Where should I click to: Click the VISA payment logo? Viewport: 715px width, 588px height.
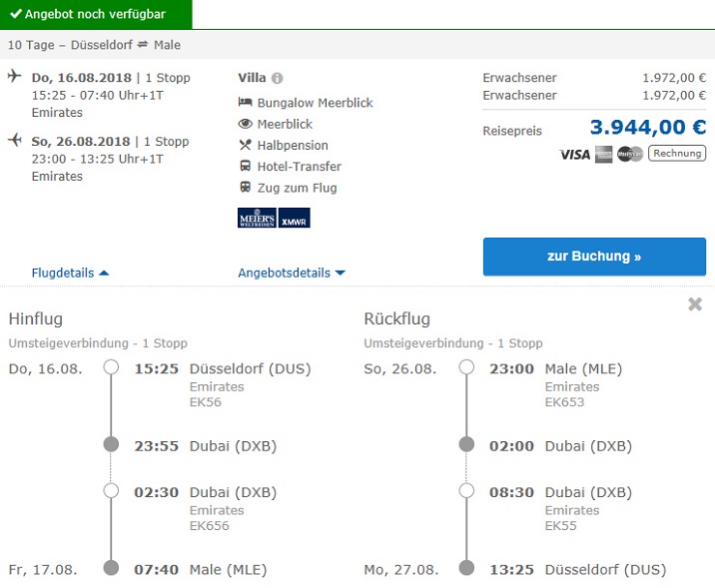[575, 154]
